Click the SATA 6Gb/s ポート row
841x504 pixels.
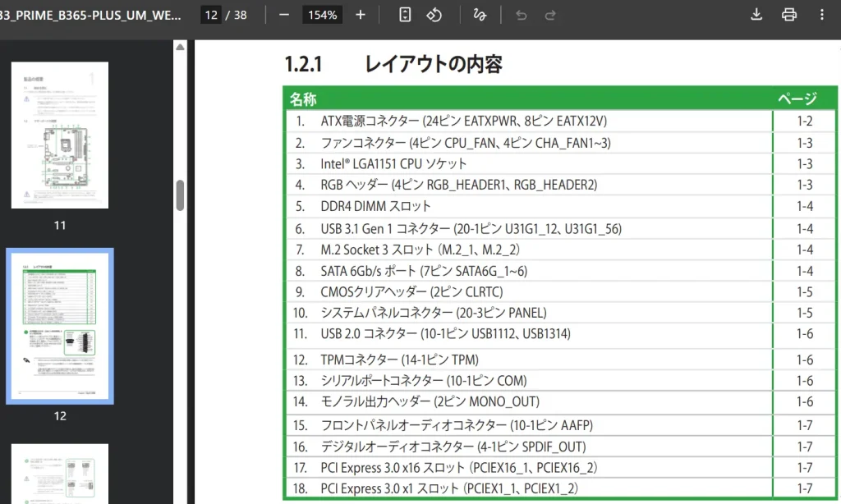pyautogui.click(x=424, y=272)
